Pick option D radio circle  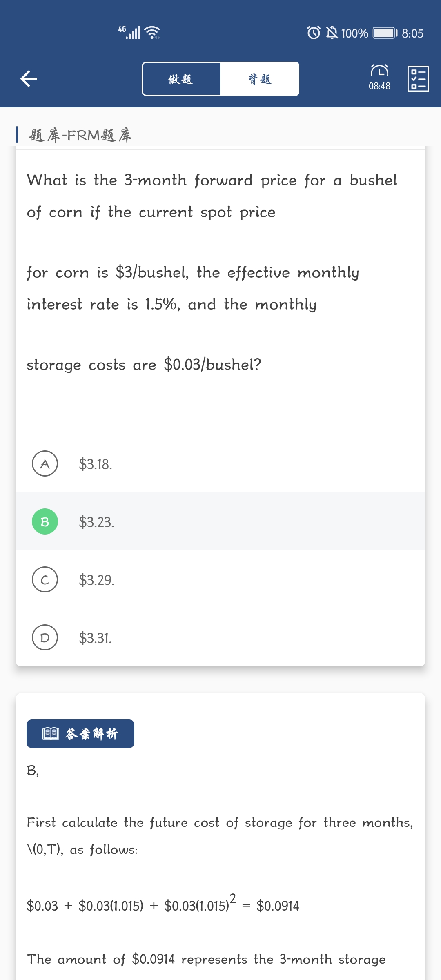(45, 637)
